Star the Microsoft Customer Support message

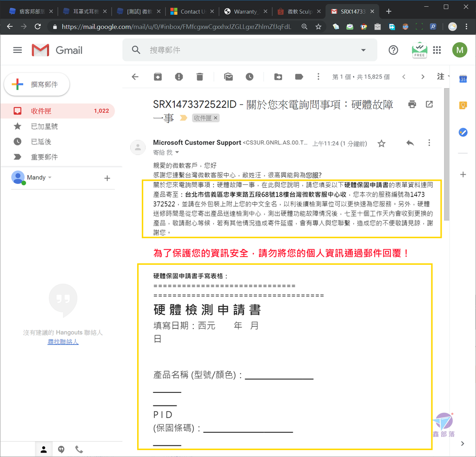(x=381, y=144)
